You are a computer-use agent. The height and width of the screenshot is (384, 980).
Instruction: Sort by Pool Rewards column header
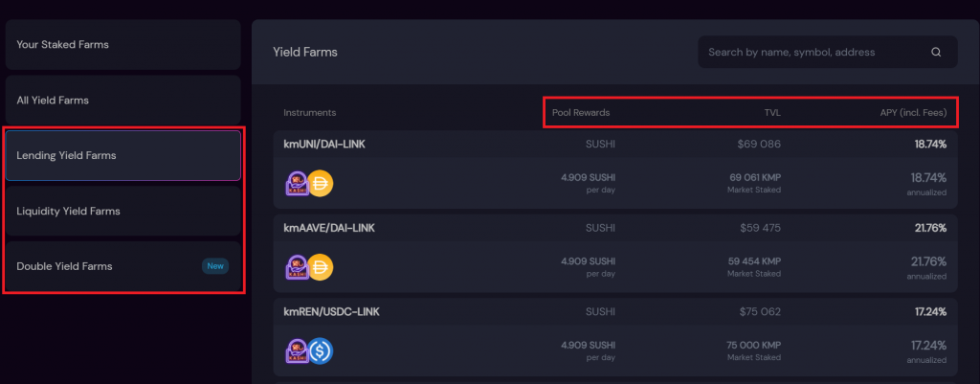click(x=581, y=113)
